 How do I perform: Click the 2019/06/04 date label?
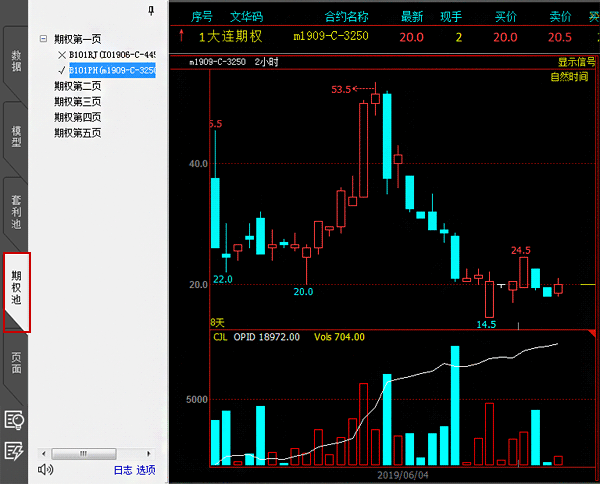coord(403,475)
